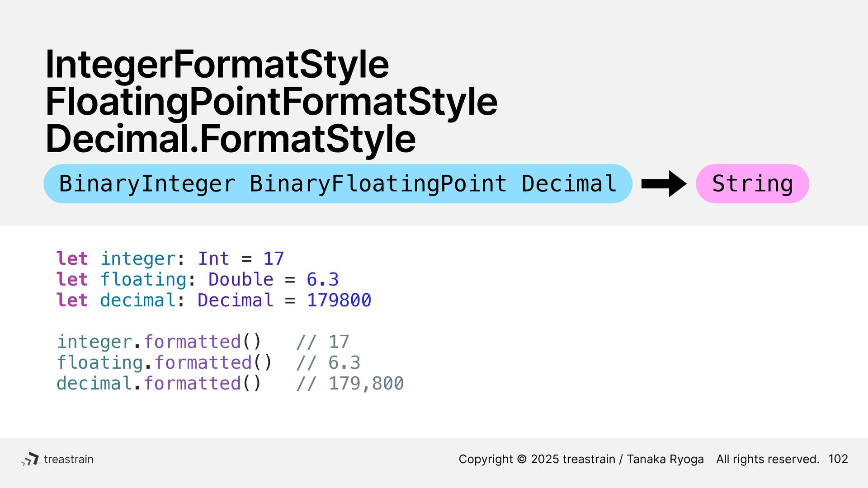Click the treastrain logo icon
The width and height of the screenshot is (868, 488).
(x=30, y=459)
